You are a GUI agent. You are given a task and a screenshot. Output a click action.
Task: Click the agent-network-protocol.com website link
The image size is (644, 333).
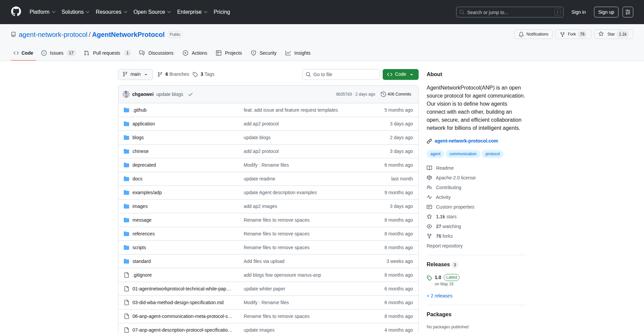[466, 141]
